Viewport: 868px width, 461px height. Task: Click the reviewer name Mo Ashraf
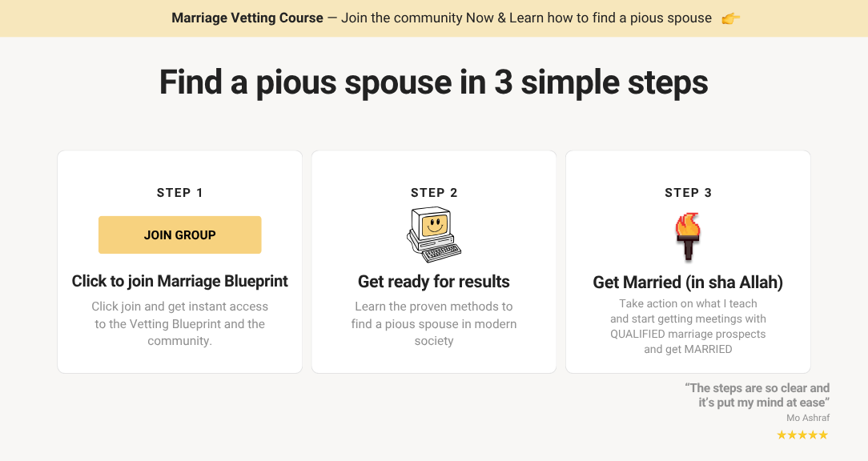click(x=807, y=418)
